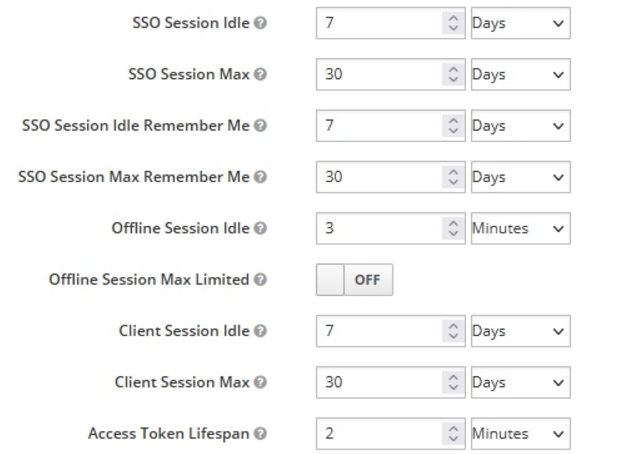Image resolution: width=628 pixels, height=454 pixels.
Task: Click help icon beside Client Session Idle
Action: [261, 331]
